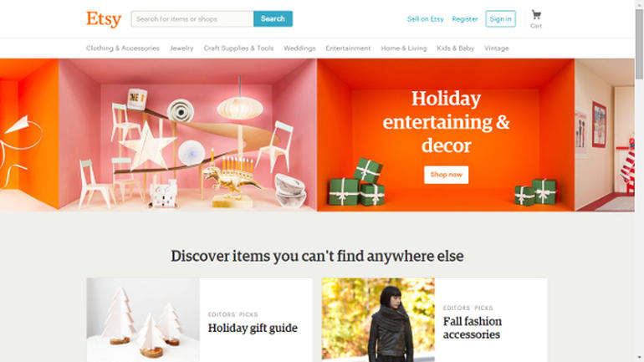Image resolution: width=644 pixels, height=362 pixels.
Task: Open Home & Living category
Action: click(404, 48)
